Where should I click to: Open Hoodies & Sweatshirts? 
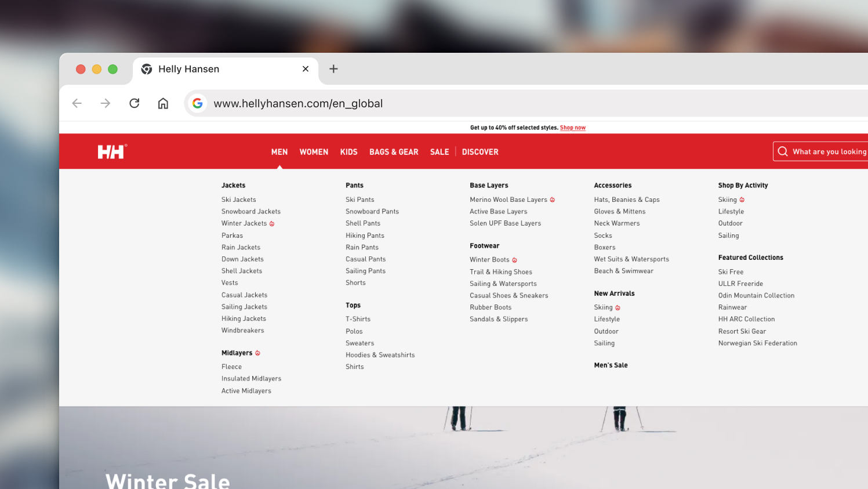coord(380,354)
